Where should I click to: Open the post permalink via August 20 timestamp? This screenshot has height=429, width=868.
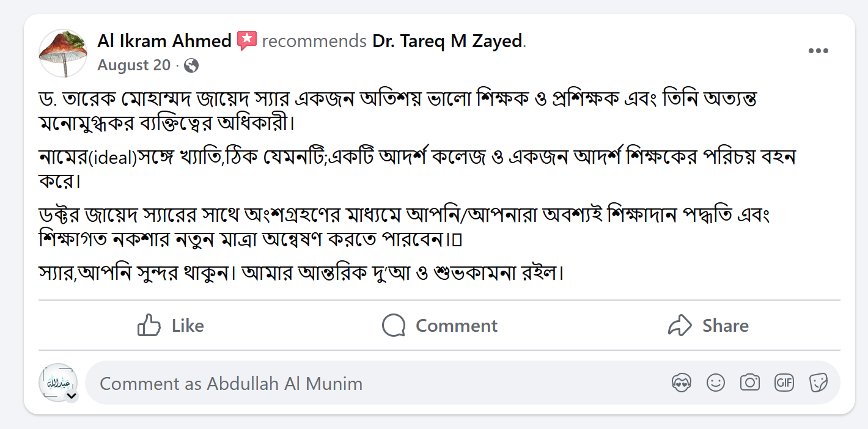134,65
